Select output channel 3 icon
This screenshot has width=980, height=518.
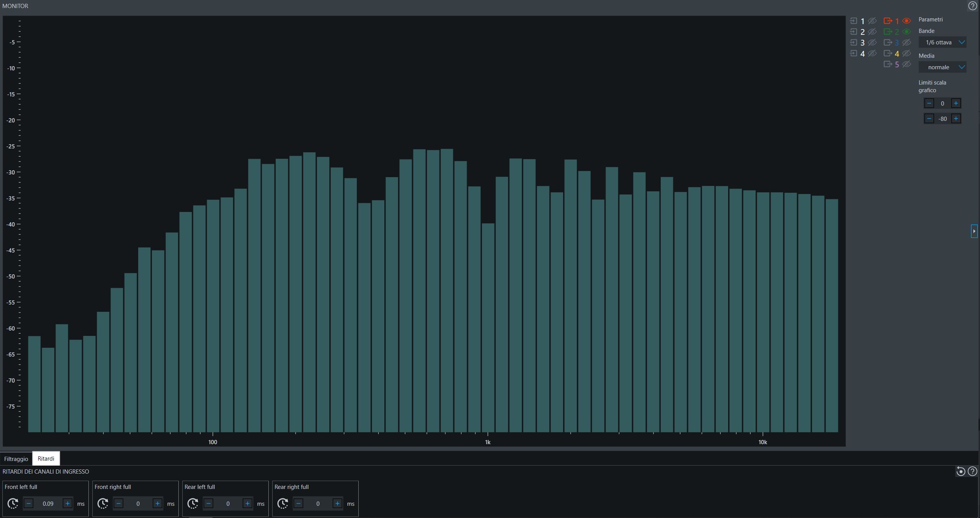[x=888, y=42]
